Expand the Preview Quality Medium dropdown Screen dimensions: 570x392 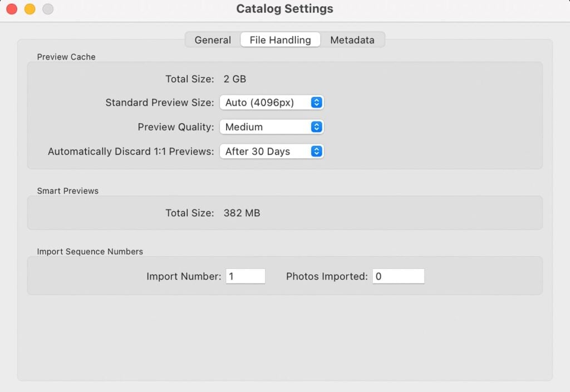coord(271,127)
